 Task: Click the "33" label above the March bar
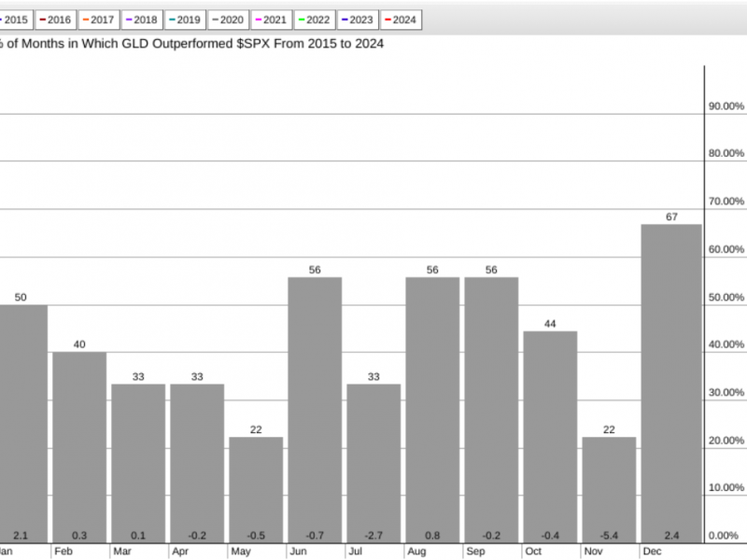coord(138,377)
